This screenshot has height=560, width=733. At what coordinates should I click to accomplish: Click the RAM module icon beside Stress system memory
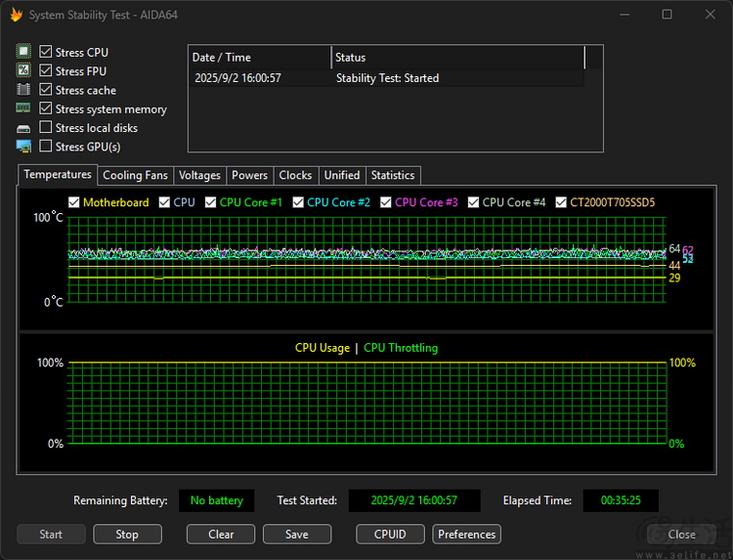23,108
